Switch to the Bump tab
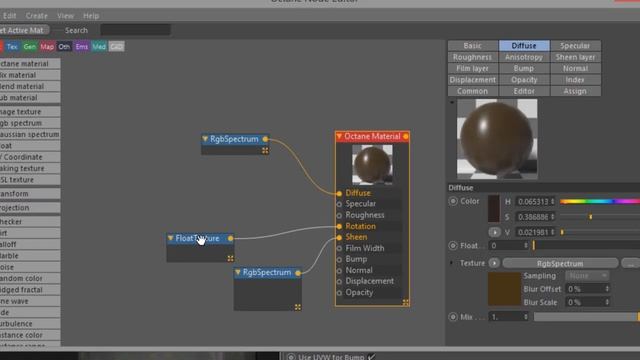Image resolution: width=640 pixels, height=360 pixels. point(524,69)
